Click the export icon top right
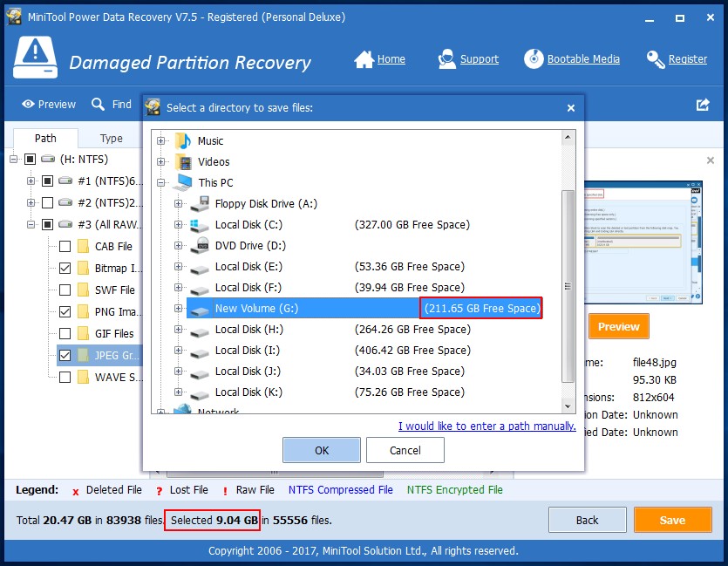 click(x=702, y=104)
